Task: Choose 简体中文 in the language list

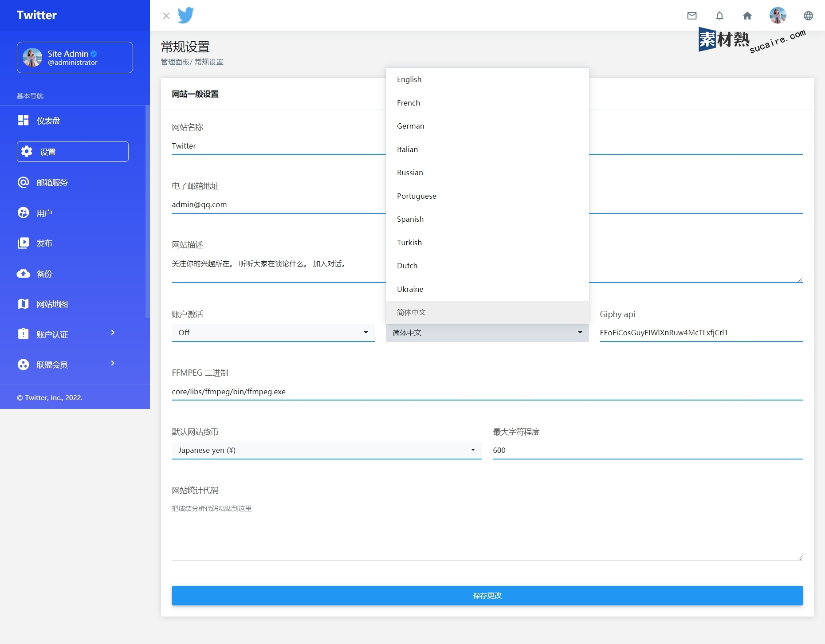Action: 487,312
